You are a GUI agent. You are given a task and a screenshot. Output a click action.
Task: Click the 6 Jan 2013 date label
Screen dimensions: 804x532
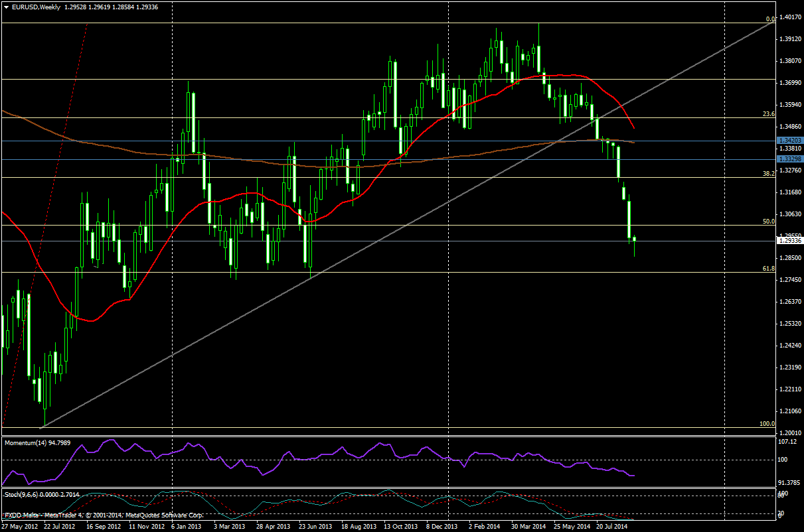[187, 526]
